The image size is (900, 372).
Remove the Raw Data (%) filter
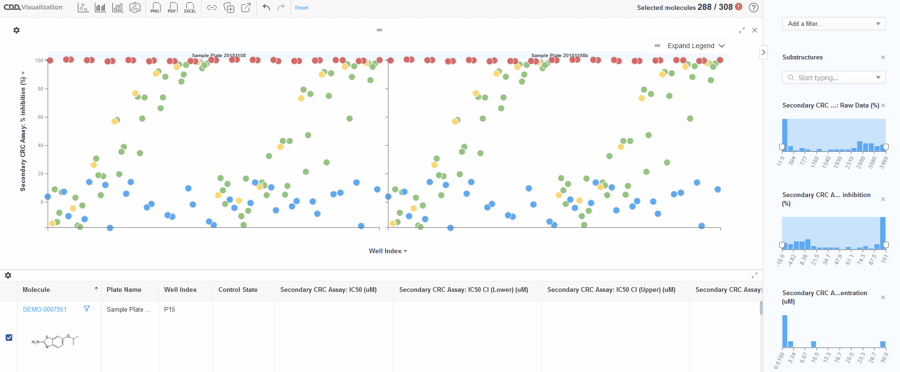[x=883, y=106]
